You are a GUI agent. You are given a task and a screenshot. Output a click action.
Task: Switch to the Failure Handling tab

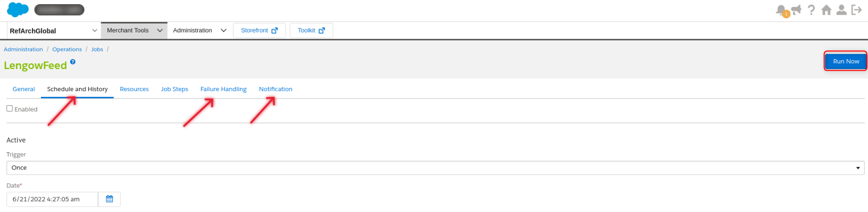point(223,89)
